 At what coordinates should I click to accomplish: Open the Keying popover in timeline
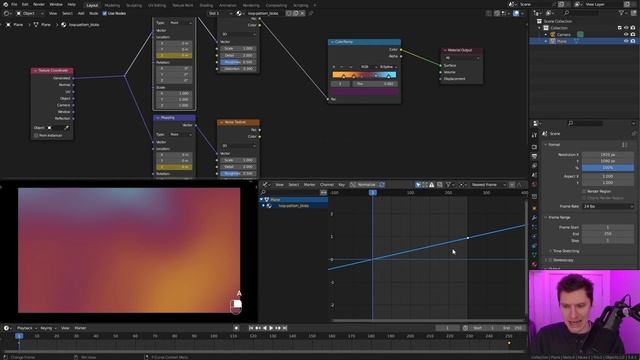(x=48, y=328)
